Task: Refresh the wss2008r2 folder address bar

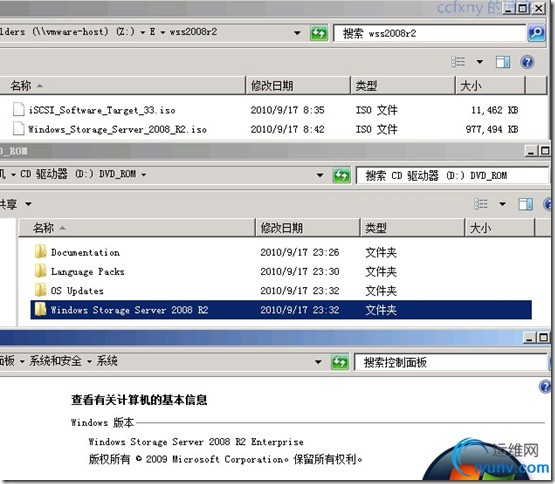Action: (x=319, y=33)
